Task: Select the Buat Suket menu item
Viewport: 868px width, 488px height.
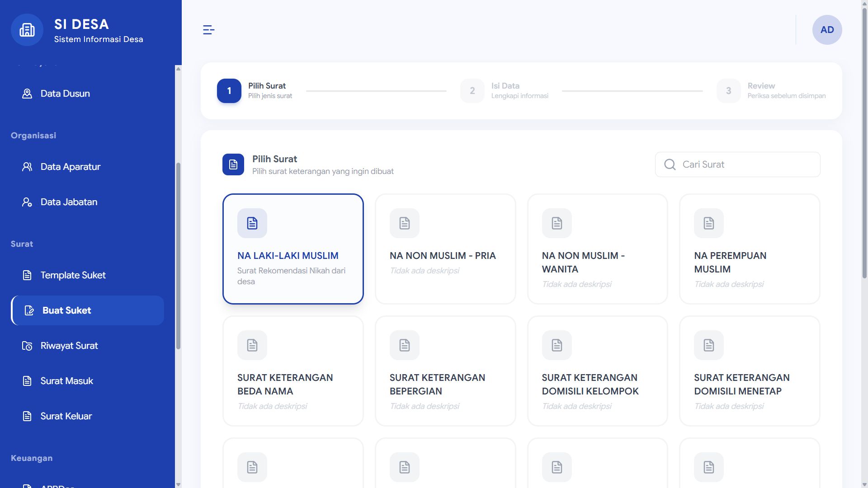Action: pos(88,310)
